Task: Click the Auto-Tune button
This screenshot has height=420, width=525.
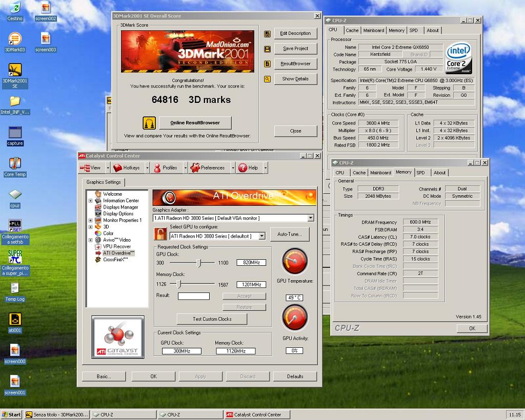Action: point(289,235)
